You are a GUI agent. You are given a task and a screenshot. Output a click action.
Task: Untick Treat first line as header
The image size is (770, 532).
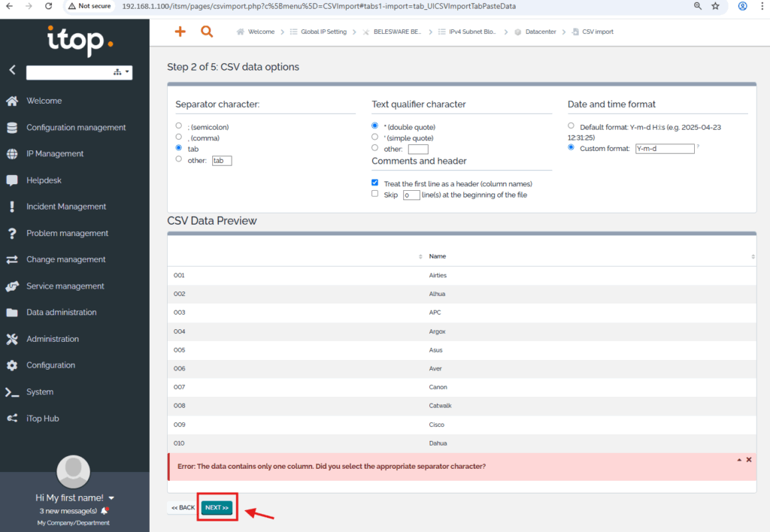(375, 183)
